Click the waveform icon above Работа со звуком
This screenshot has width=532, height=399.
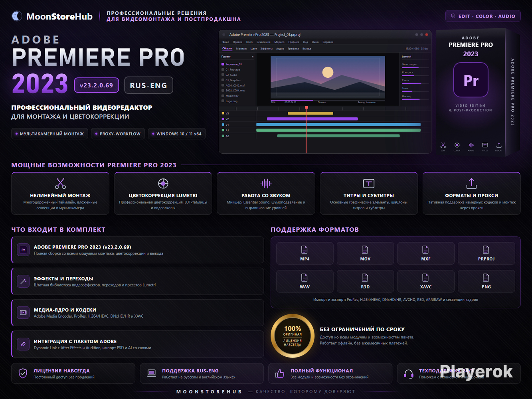[266, 184]
